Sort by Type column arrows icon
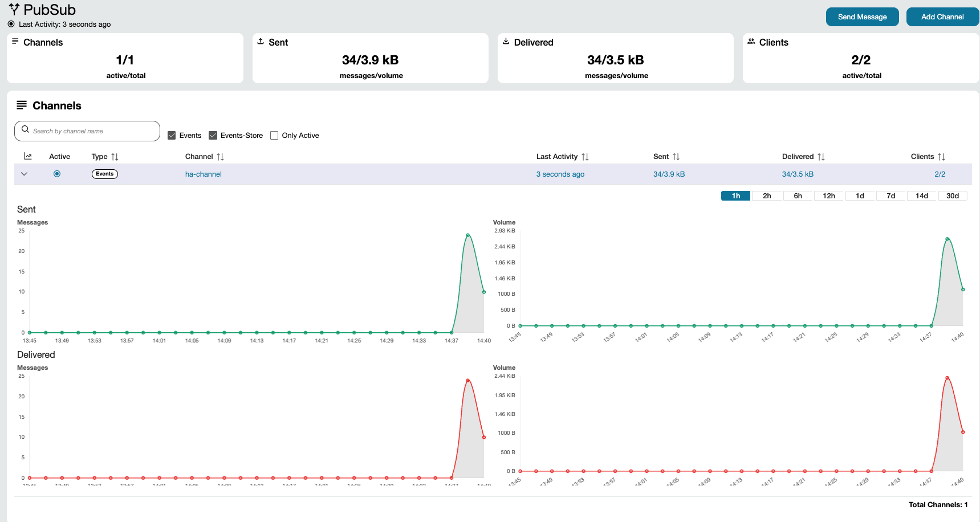Image resolution: width=980 pixels, height=522 pixels. [115, 157]
